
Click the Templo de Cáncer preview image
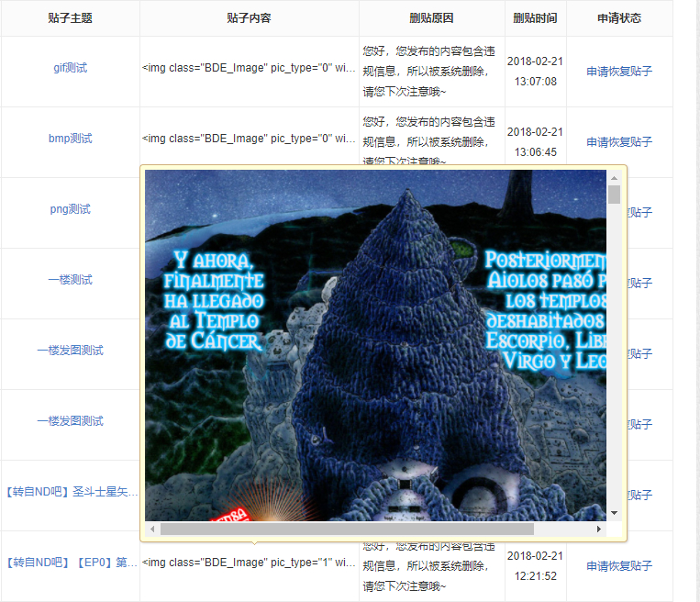pyautogui.click(x=375, y=345)
